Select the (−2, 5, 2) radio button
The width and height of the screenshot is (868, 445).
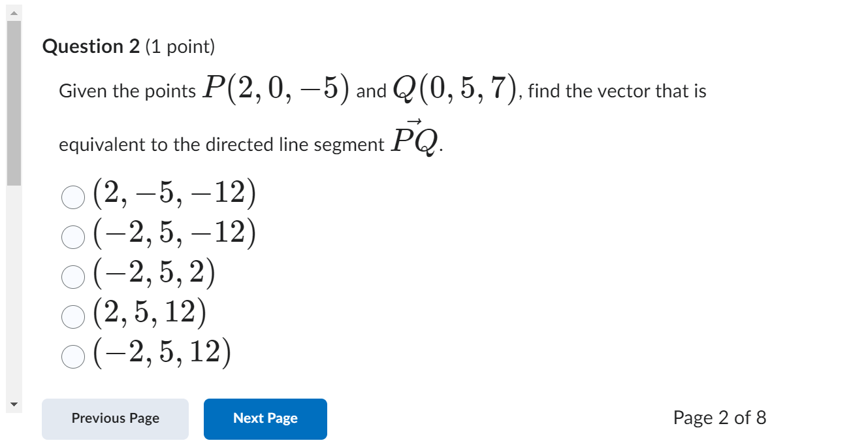coord(72,276)
